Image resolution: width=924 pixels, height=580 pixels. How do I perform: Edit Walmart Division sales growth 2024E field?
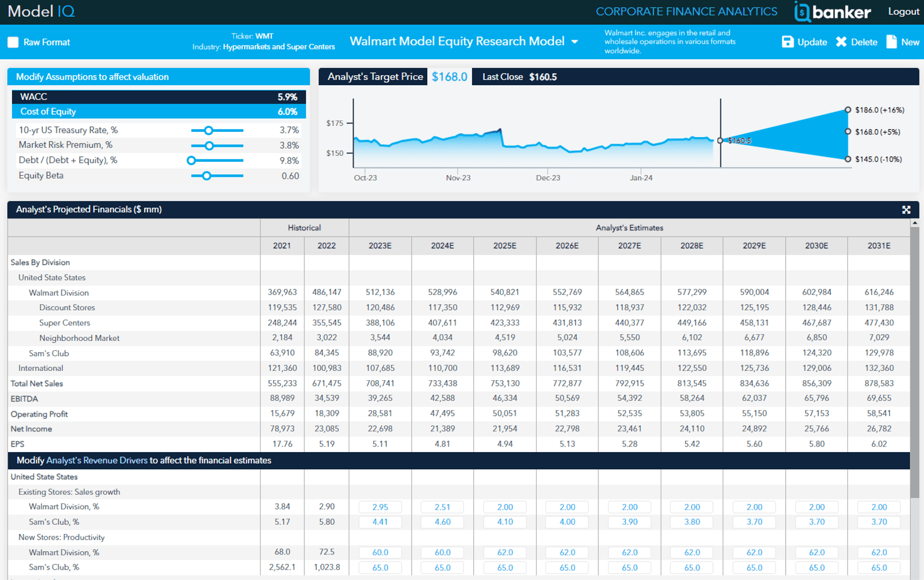(442, 507)
